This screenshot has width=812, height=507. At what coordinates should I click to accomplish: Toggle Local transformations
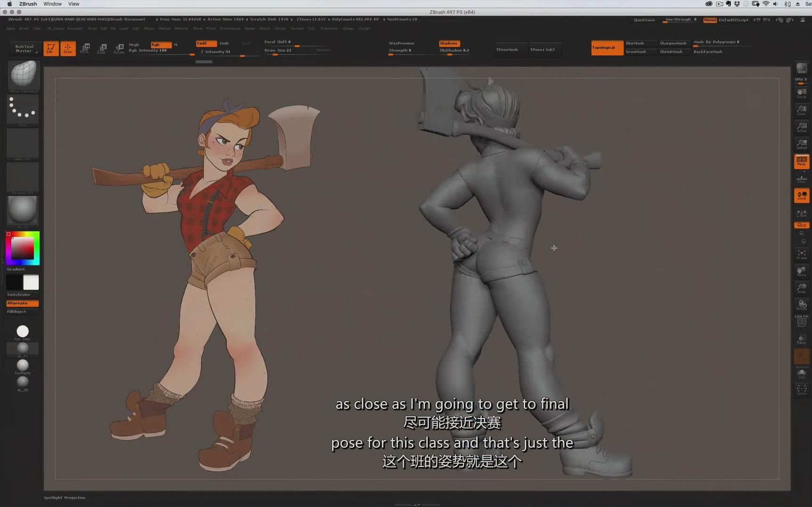801,195
